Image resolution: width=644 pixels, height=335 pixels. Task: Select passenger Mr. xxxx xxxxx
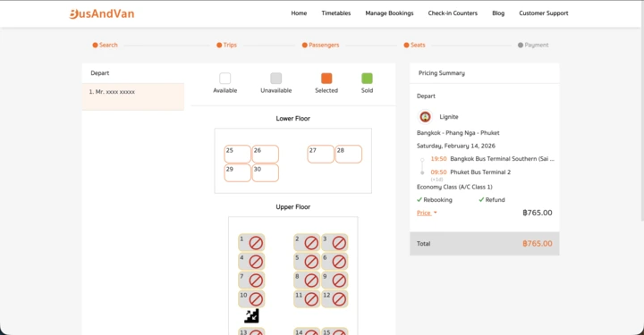tap(133, 96)
